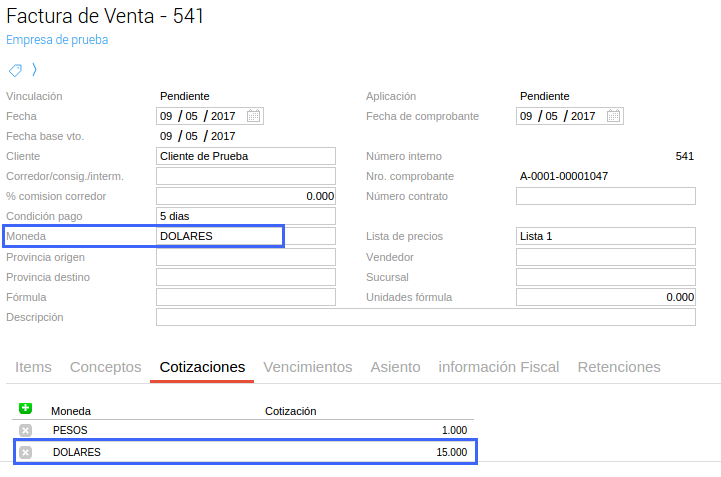Click the Lista de precios field

[x=605, y=236]
